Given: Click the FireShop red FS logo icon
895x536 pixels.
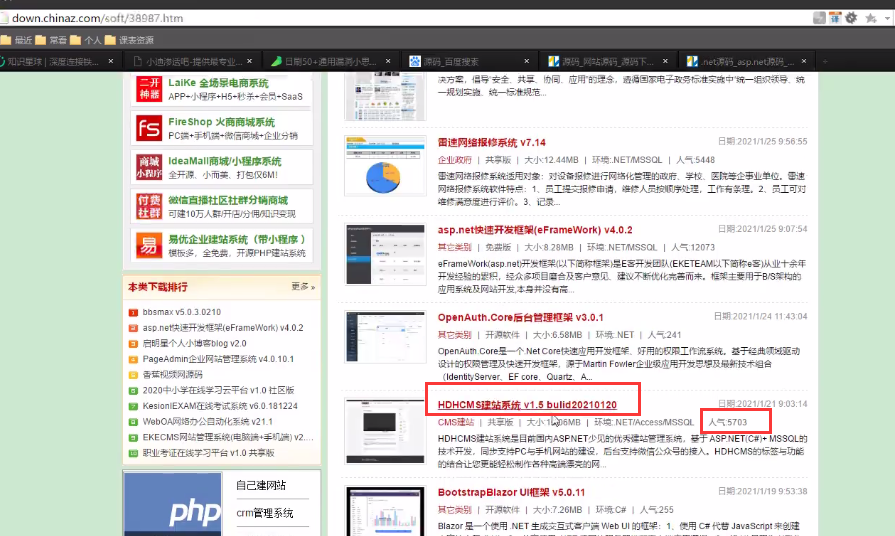Looking at the screenshot, I should point(148,127).
